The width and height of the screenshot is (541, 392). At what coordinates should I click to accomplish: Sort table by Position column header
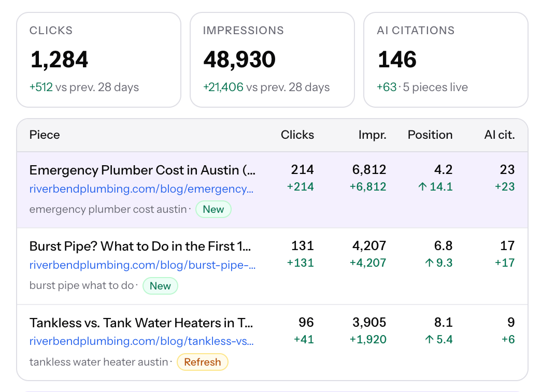430,135
